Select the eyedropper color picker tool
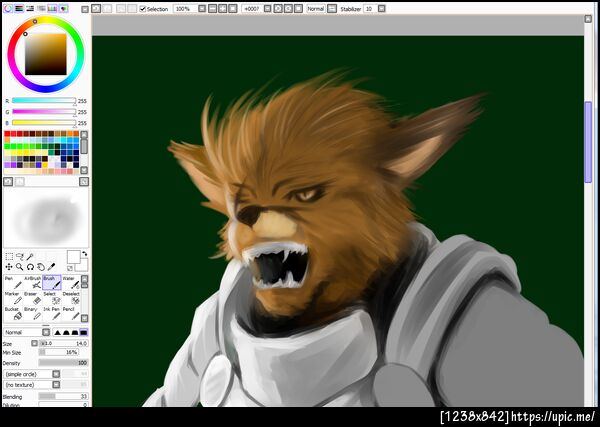600x427 pixels. (x=51, y=267)
